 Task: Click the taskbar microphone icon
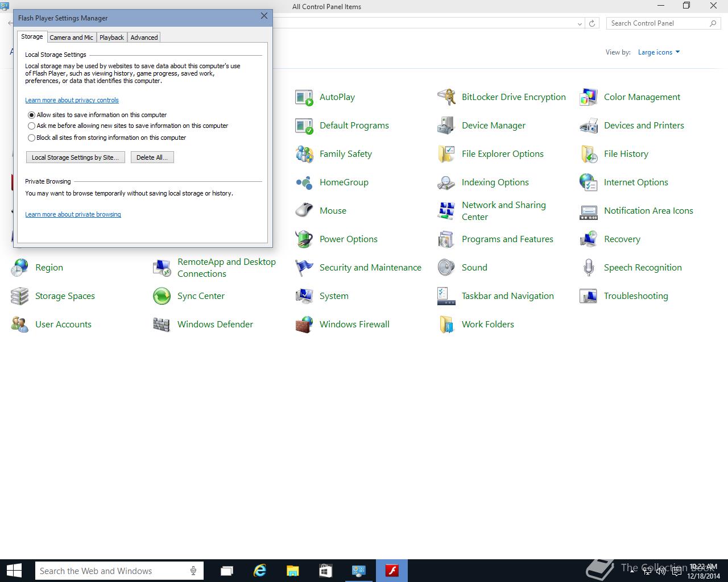pos(194,571)
